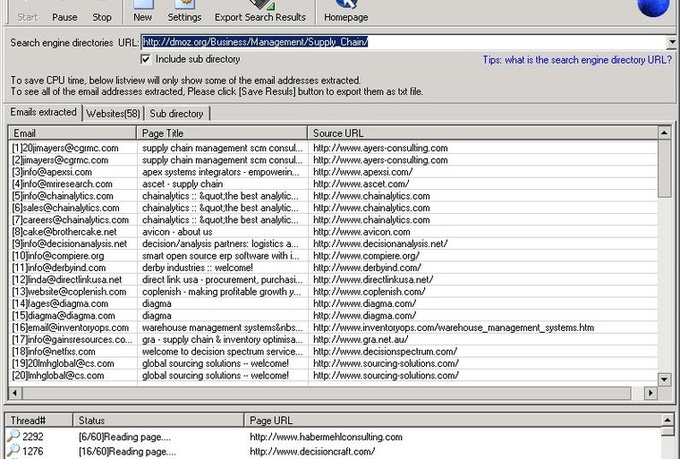
Task: Select row fages@diagma.com
Action: click(x=333, y=304)
